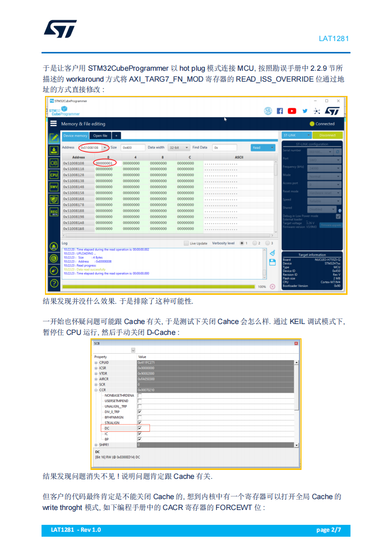Viewport: 392px width, 555px height.
Task: Click the beta bell-like sidebar icon
Action: point(54,246)
